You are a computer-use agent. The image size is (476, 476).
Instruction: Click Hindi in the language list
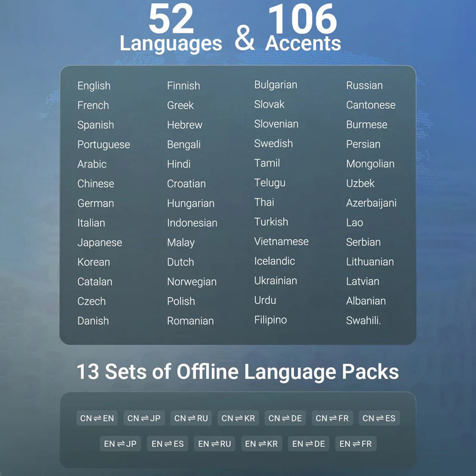179,164
